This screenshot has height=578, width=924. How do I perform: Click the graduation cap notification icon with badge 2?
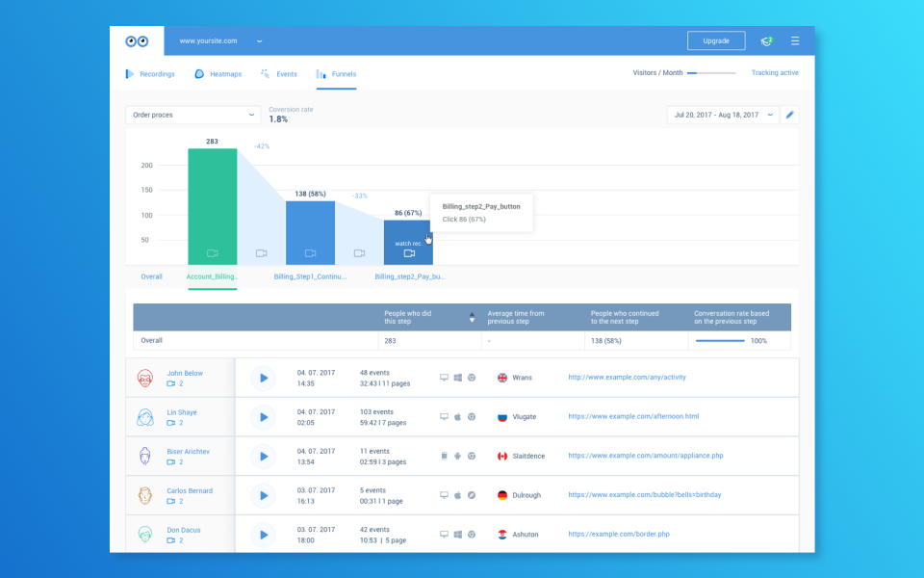[x=766, y=40]
